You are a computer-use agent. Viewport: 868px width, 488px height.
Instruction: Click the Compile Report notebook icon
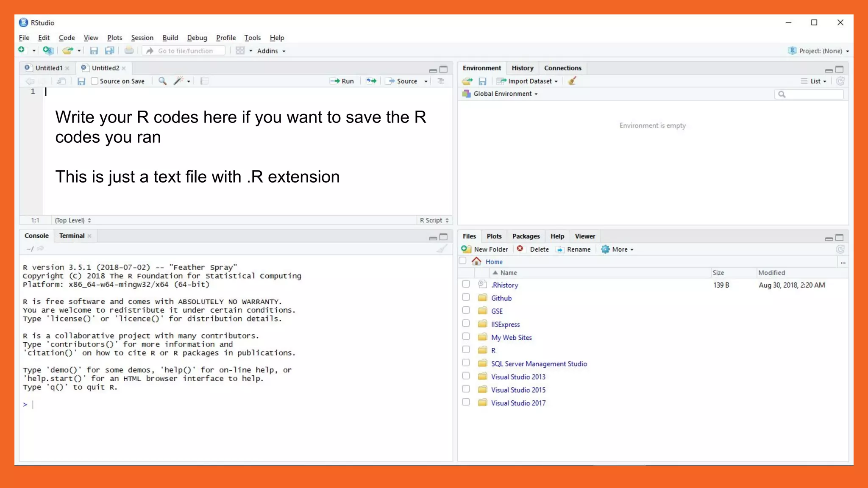204,81
